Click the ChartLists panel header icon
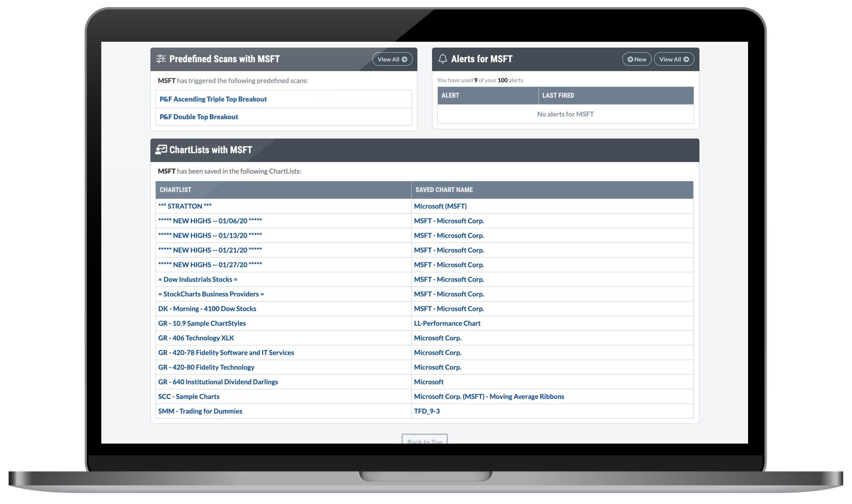 tap(161, 150)
